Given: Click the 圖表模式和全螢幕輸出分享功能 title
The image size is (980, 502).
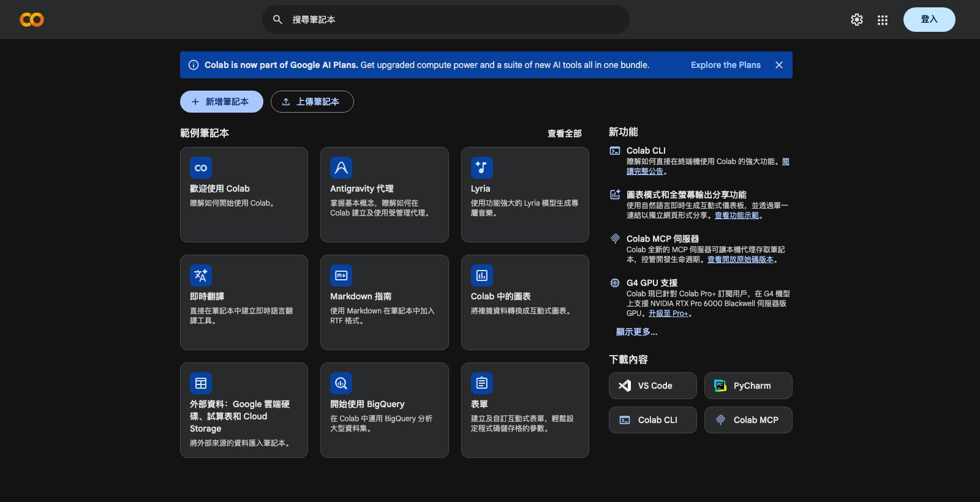Looking at the screenshot, I should pos(686,195).
